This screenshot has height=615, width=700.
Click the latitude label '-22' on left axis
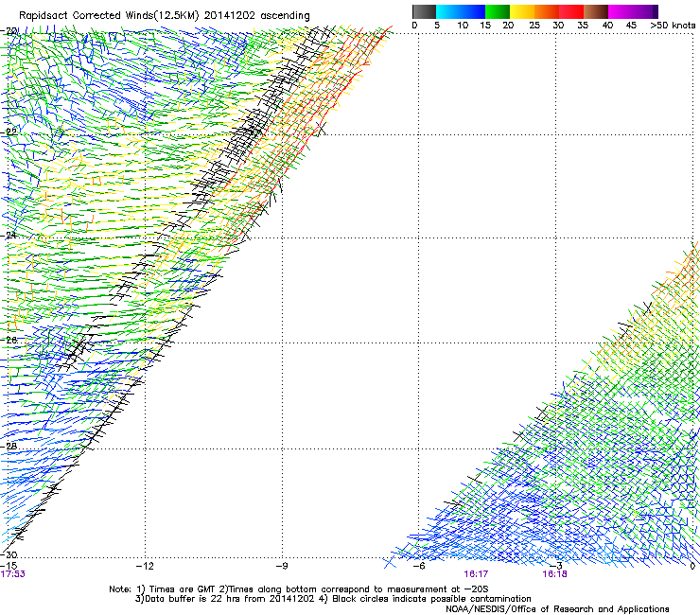coord(9,132)
